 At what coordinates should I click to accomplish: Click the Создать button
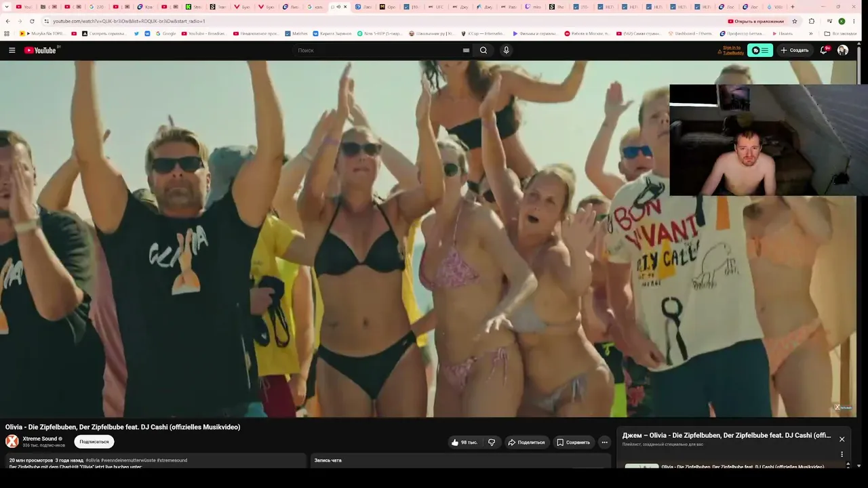(x=795, y=50)
